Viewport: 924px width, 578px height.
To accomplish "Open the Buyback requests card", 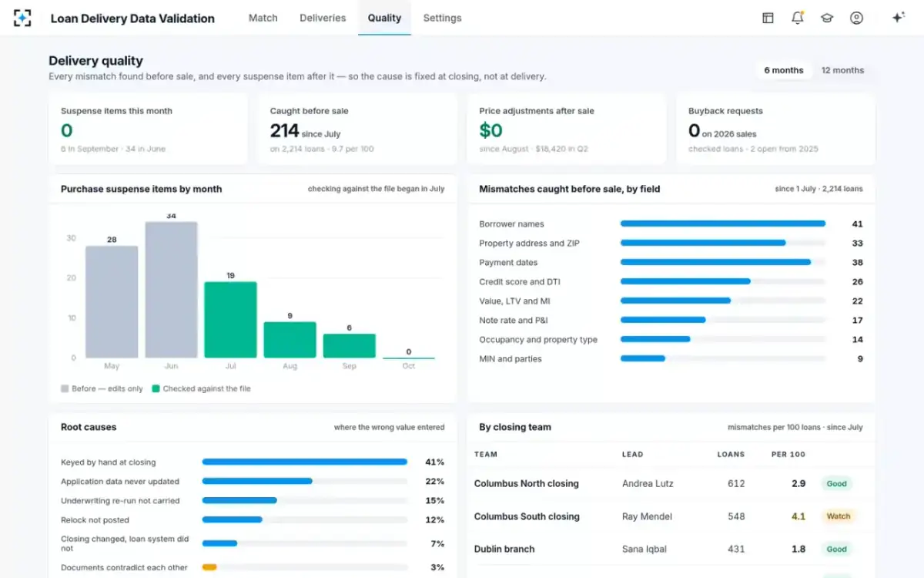I will point(775,129).
